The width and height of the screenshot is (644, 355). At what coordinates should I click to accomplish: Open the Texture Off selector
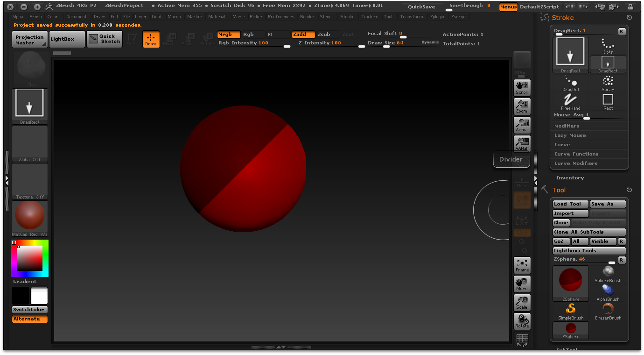[30, 181]
